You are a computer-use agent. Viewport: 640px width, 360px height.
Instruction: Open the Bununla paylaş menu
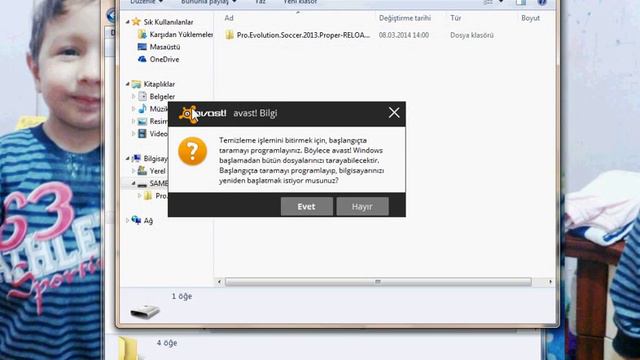[x=209, y=2]
